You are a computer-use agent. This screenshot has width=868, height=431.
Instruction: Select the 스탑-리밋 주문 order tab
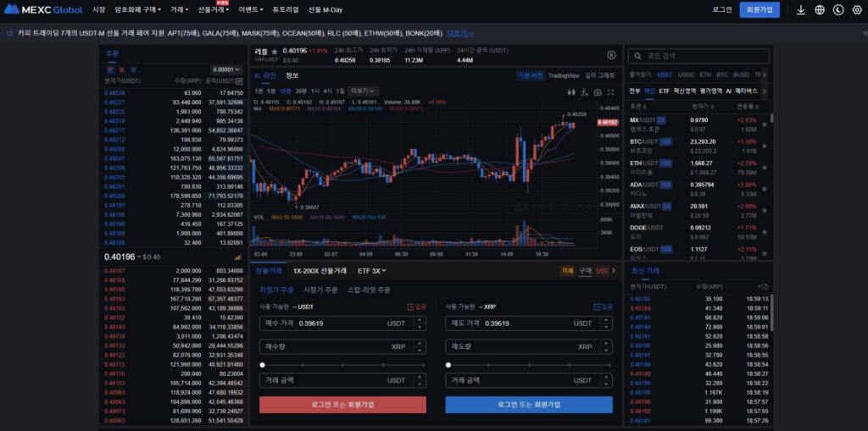pos(369,290)
